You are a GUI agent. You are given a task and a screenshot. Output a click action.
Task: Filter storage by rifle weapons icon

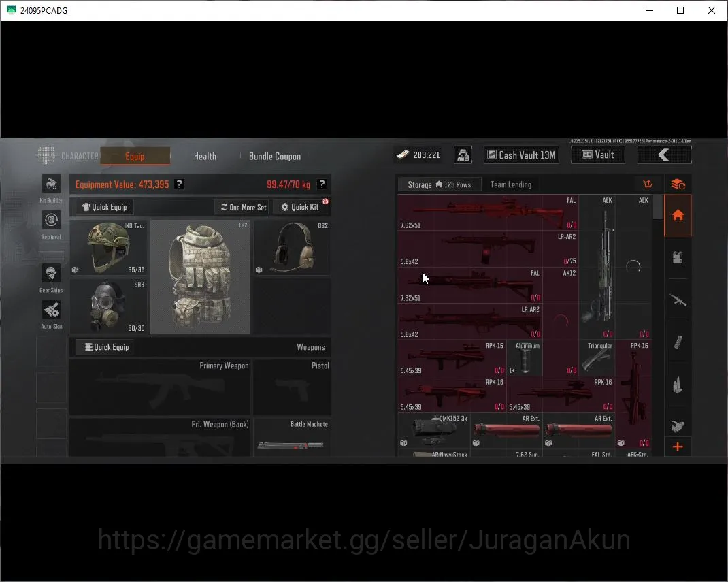coord(678,300)
